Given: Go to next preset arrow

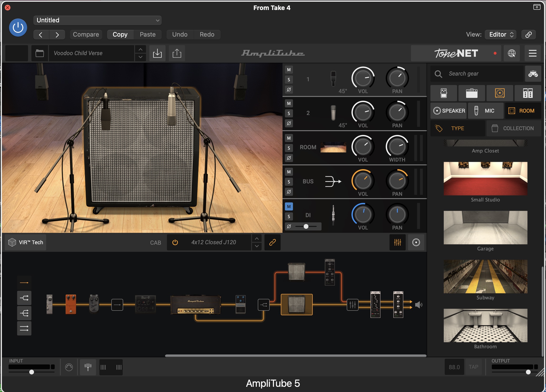Looking at the screenshot, I should (x=57, y=35).
